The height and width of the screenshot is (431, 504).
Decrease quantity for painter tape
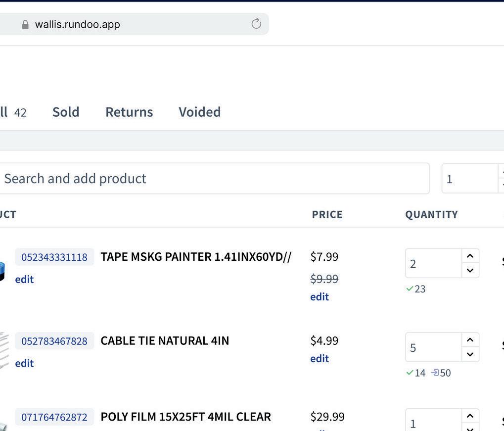pyautogui.click(x=470, y=270)
